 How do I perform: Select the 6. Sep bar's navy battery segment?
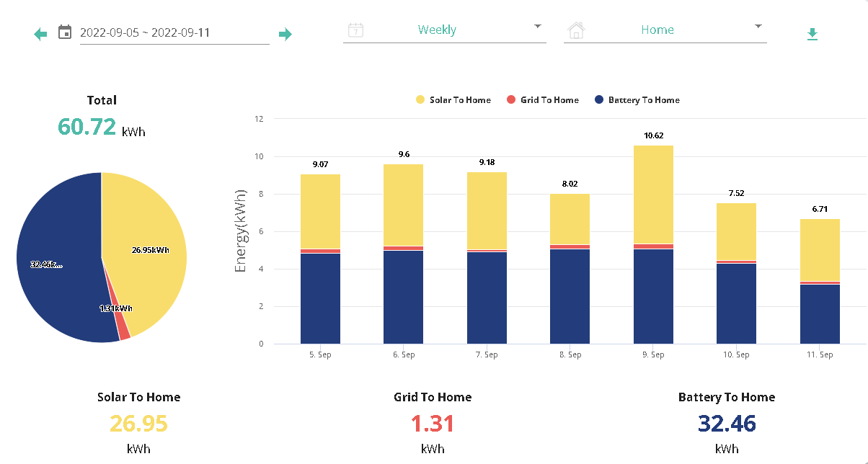[404, 297]
